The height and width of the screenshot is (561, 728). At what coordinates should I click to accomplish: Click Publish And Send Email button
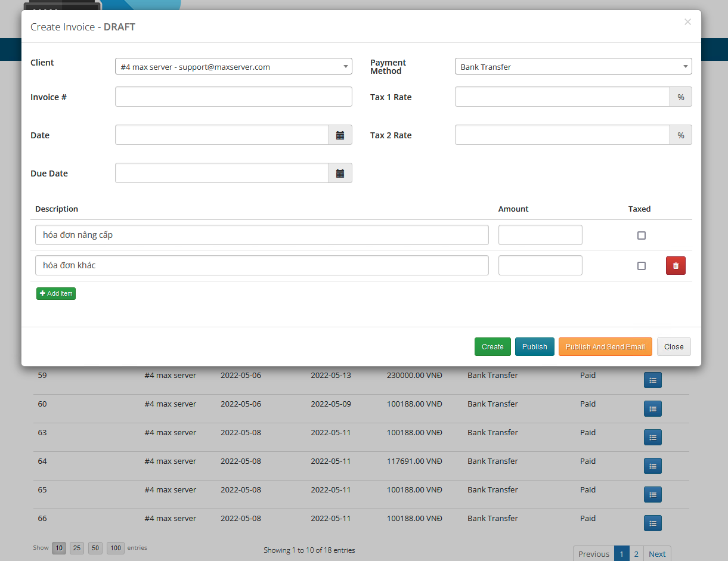[605, 347]
